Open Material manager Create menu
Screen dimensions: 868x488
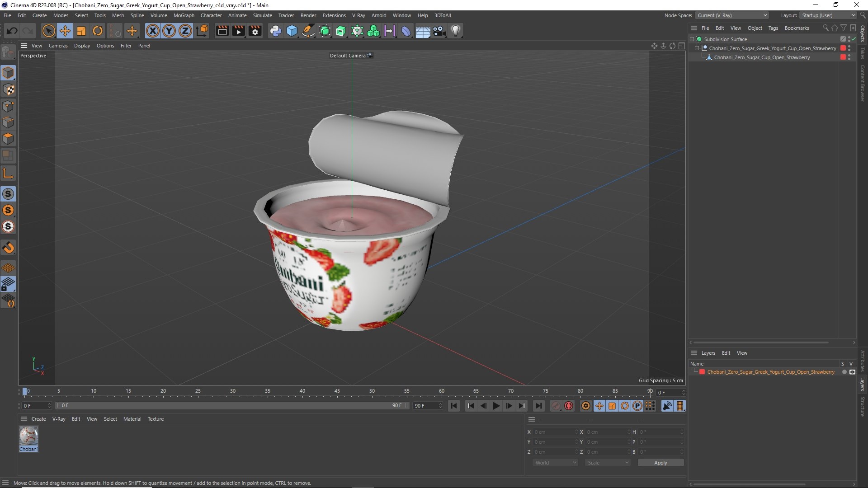pos(38,419)
